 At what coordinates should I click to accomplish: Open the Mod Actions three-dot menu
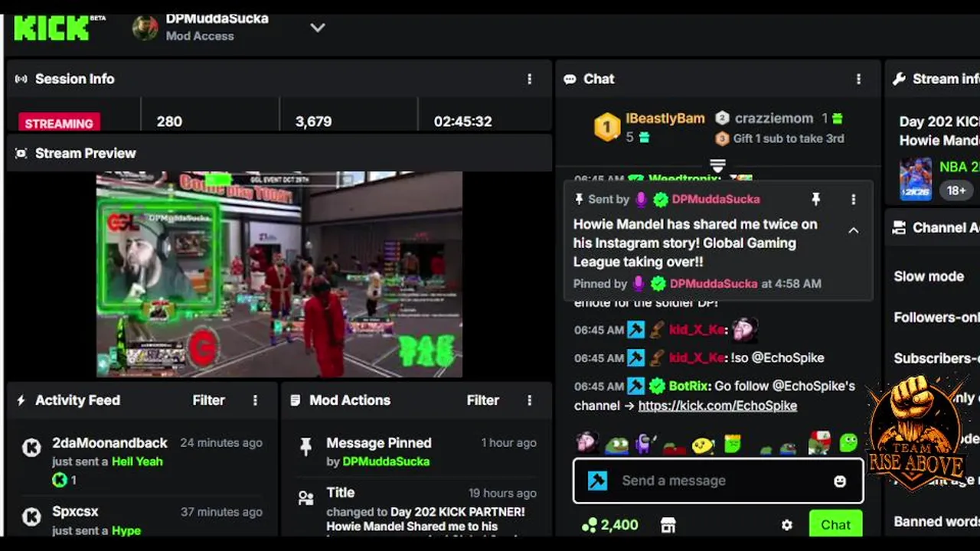pyautogui.click(x=529, y=400)
